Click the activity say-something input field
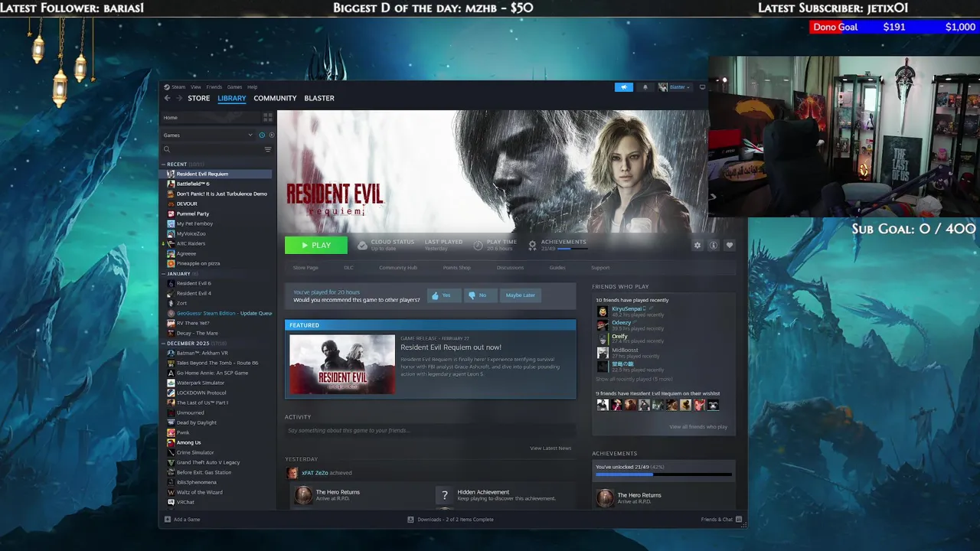Screen dimensions: 980x551 click(x=430, y=431)
